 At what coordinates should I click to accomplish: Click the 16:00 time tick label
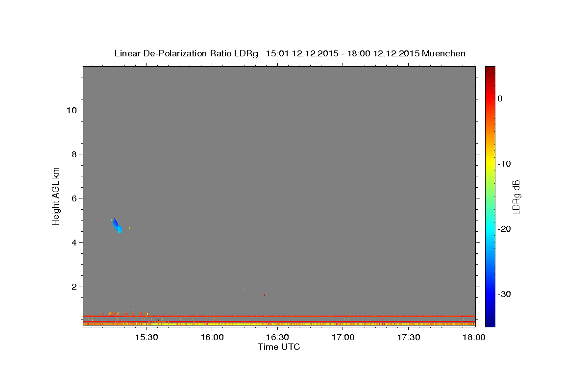tap(212, 338)
